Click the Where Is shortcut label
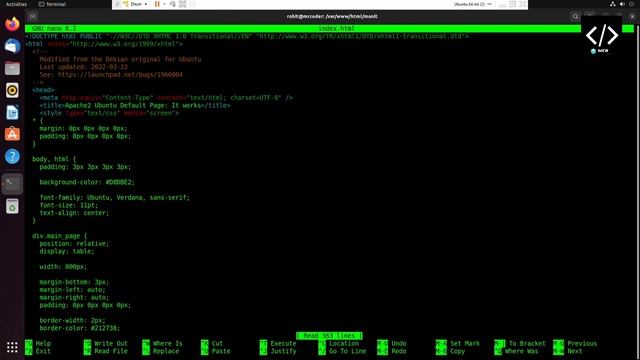Screen dimensions: 640x360 tap(167, 343)
